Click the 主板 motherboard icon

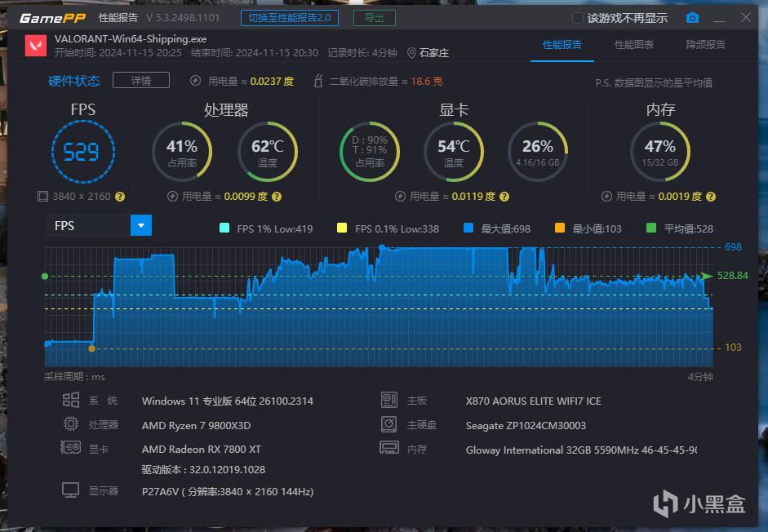pyautogui.click(x=389, y=400)
